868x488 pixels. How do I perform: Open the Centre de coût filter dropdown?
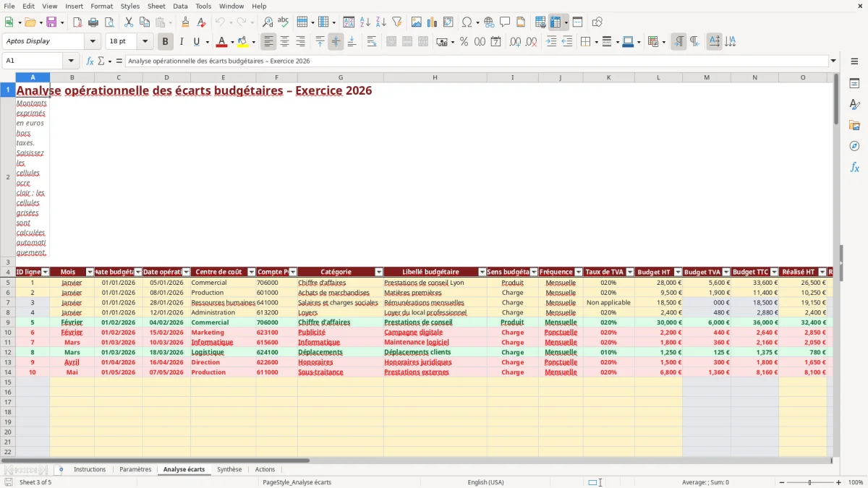pyautogui.click(x=252, y=272)
